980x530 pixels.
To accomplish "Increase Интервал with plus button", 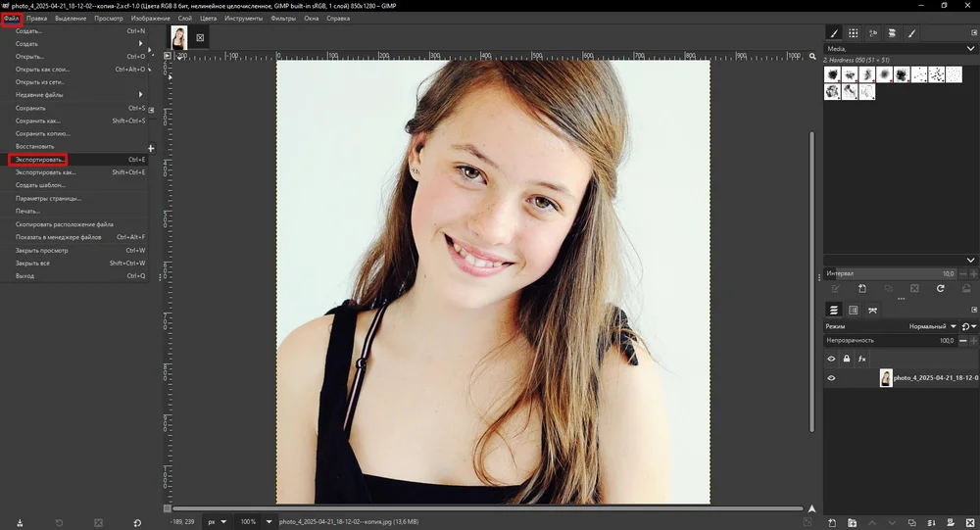I will pos(973,273).
